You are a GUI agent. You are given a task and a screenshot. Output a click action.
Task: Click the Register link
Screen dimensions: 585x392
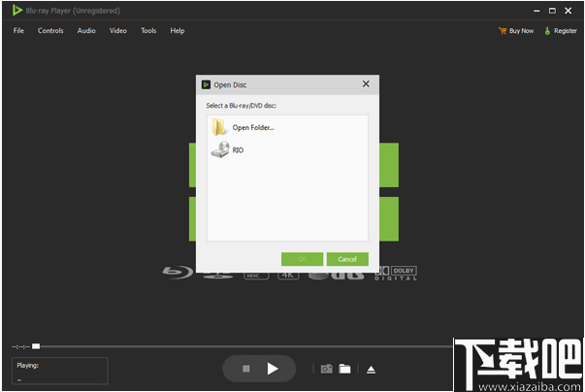point(561,31)
